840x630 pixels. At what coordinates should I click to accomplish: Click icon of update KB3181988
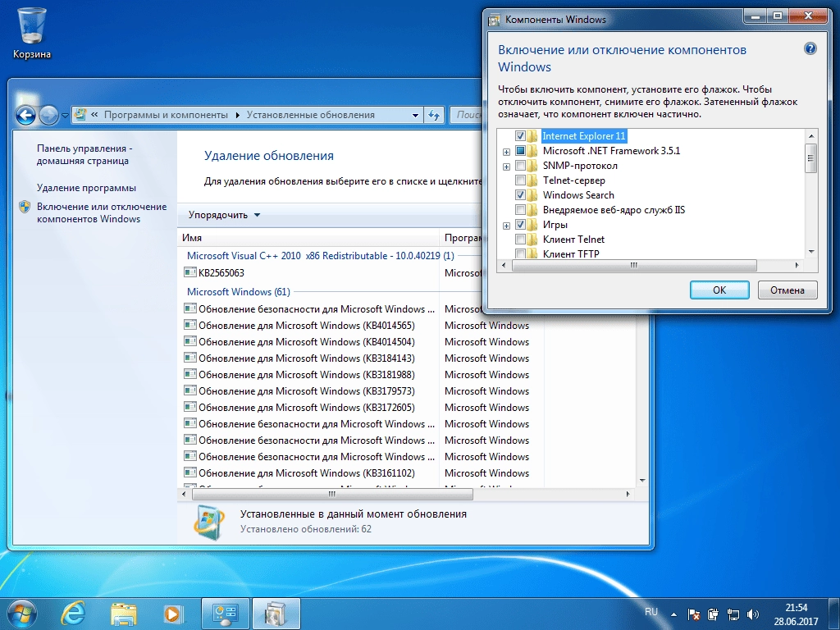pyautogui.click(x=189, y=374)
